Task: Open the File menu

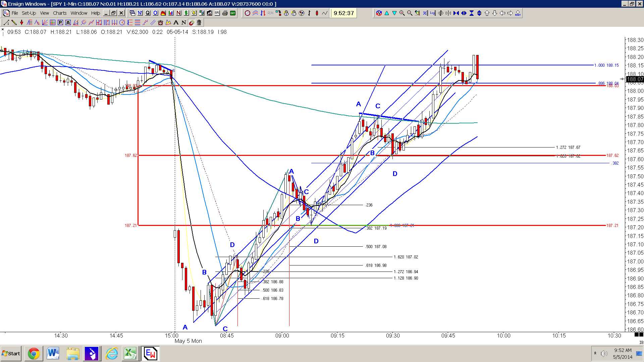Action: [15, 13]
